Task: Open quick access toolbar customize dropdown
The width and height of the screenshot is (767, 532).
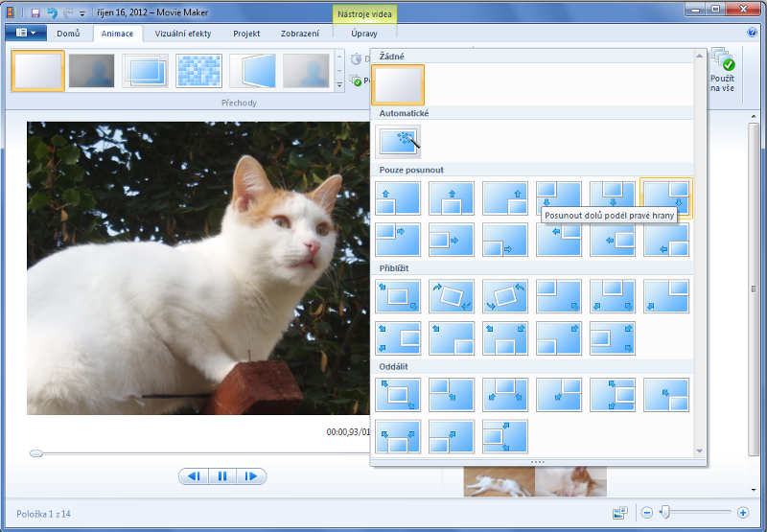Action: (x=82, y=13)
